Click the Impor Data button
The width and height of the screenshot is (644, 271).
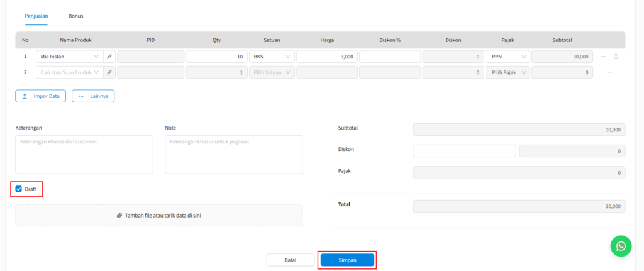click(x=40, y=96)
